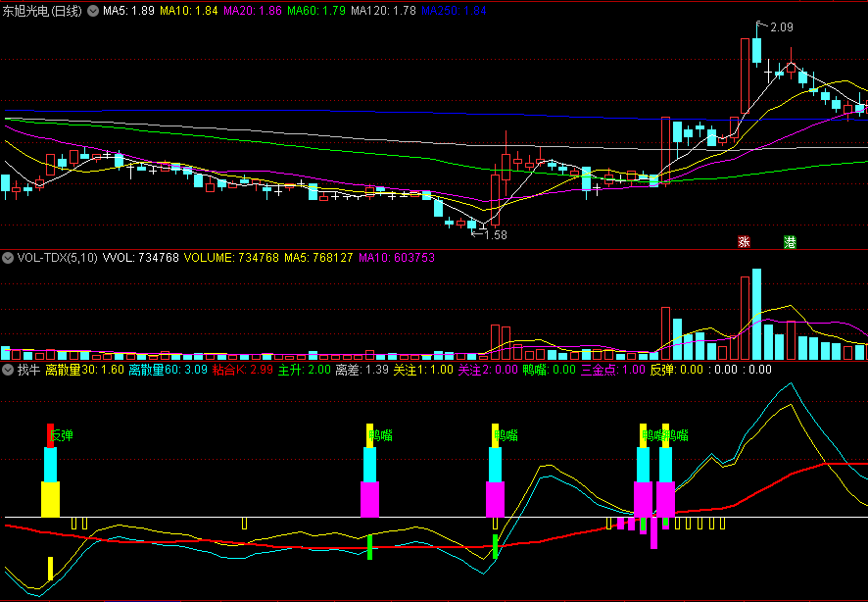This screenshot has width=868, height=602.
Task: Select the green MA60: 1.79 label
Action: [x=316, y=11]
